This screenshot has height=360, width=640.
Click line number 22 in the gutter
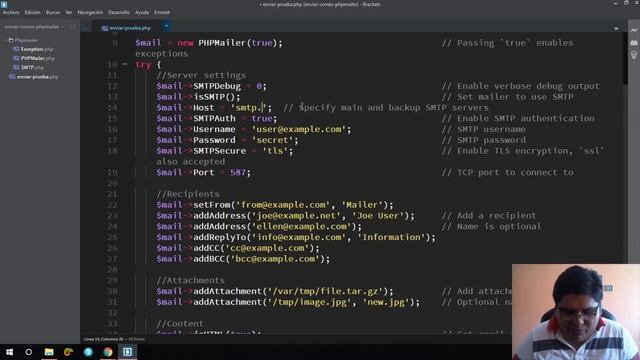112,205
